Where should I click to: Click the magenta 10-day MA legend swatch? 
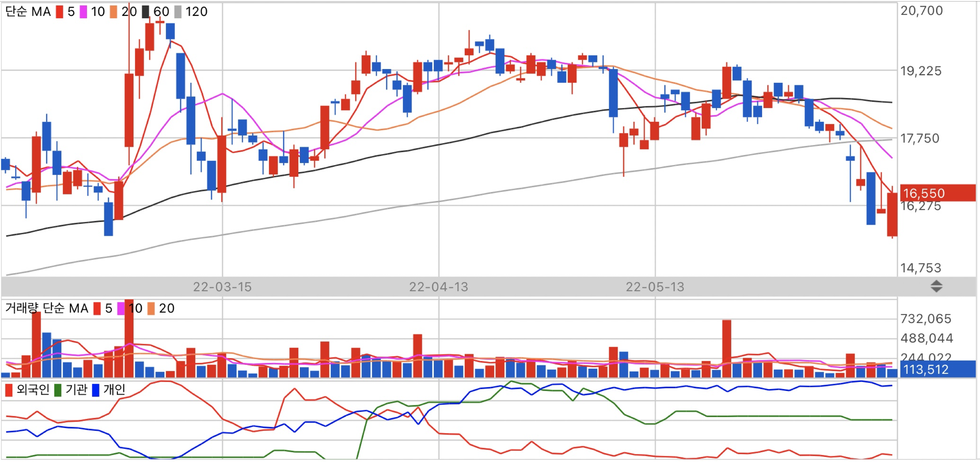point(83,12)
